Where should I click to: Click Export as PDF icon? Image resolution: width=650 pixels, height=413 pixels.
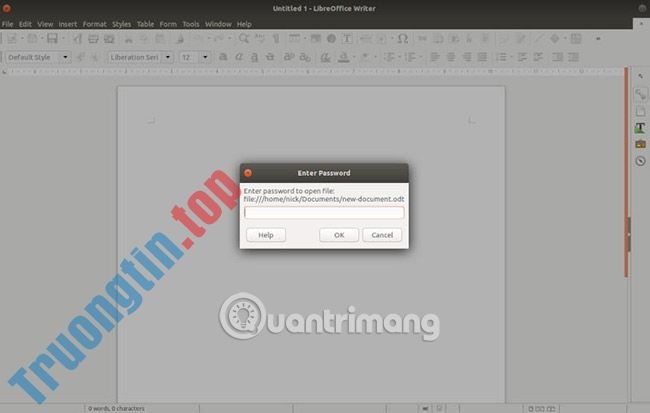click(77, 39)
